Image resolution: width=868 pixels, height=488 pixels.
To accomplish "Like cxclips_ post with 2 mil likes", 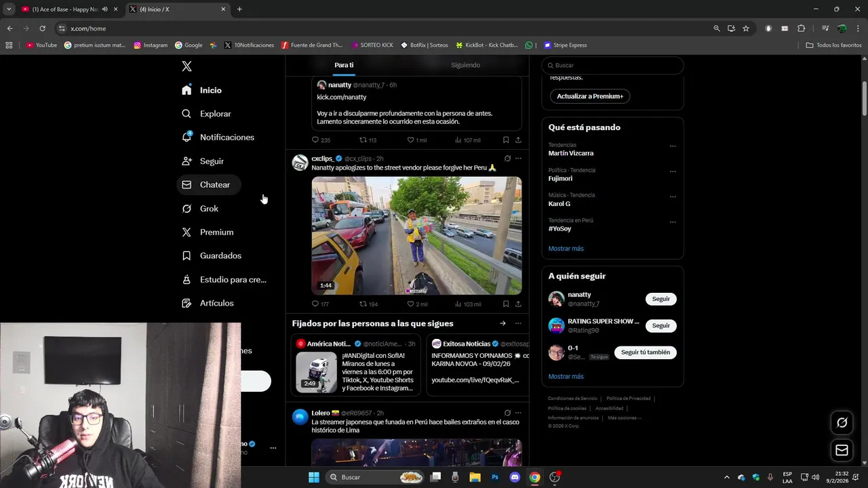I will (x=416, y=304).
